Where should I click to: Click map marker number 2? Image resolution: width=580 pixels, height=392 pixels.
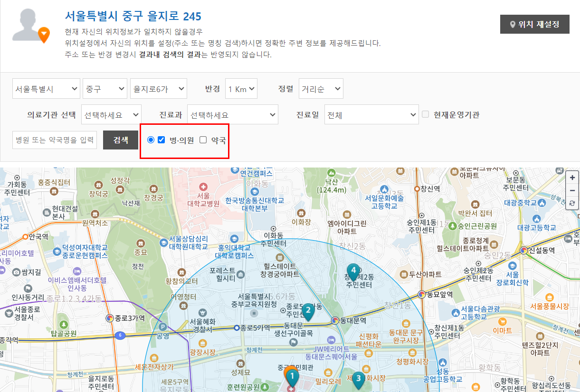coord(308,312)
